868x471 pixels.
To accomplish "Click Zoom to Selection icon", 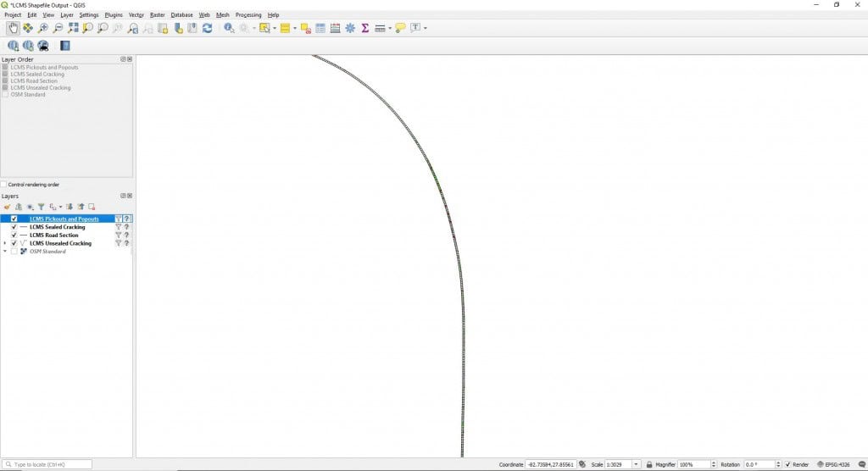I will (x=87, y=28).
